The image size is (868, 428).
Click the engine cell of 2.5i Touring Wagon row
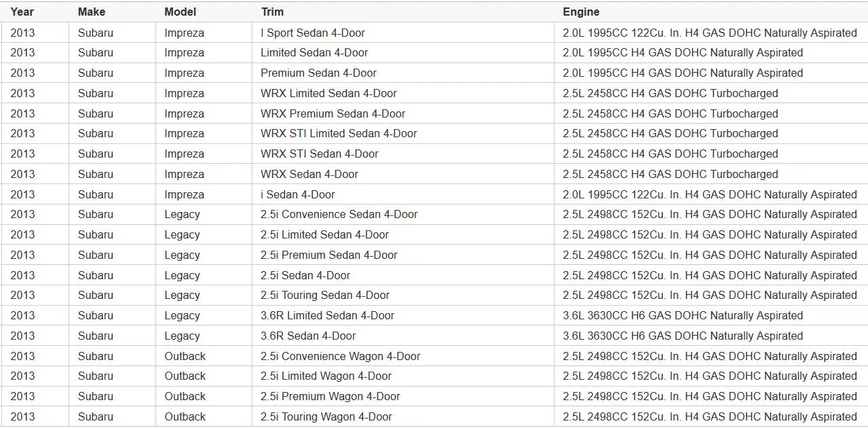pos(710,416)
